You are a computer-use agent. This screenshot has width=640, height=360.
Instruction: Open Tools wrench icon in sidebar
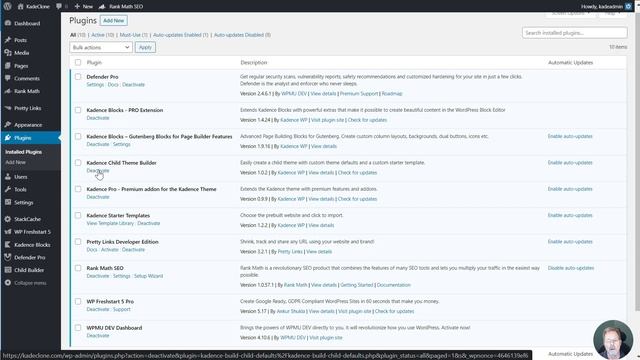click(x=8, y=189)
